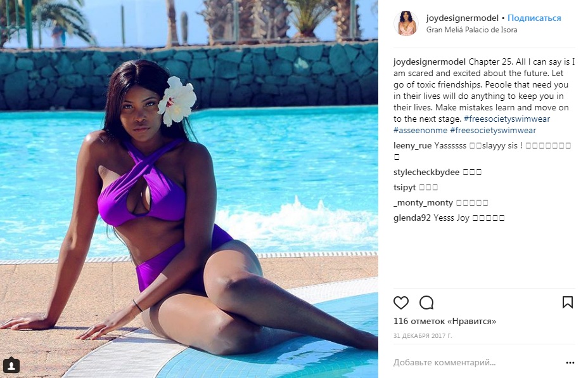Open commenter tsipyt profile
This screenshot has width=588, height=378.
pyautogui.click(x=405, y=187)
